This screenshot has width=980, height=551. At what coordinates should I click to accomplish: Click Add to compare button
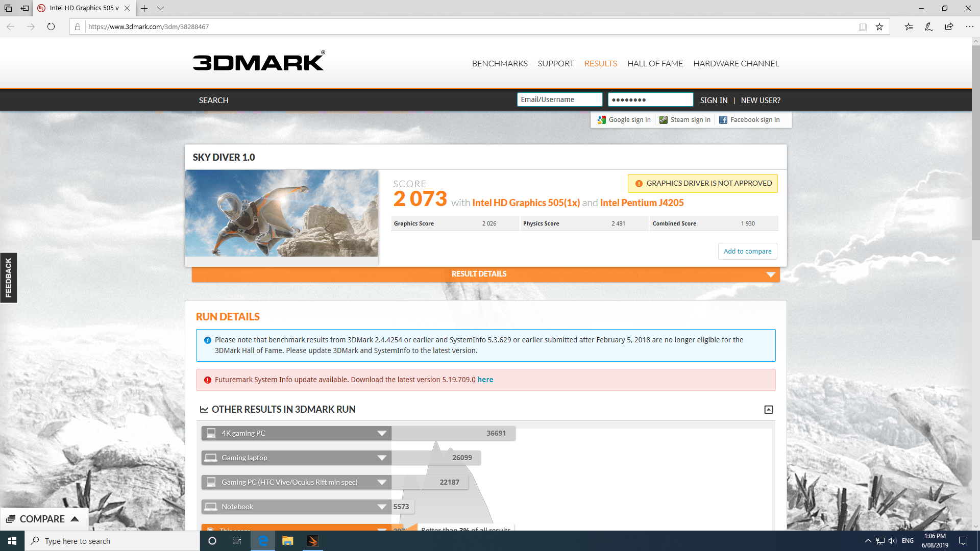tap(747, 251)
